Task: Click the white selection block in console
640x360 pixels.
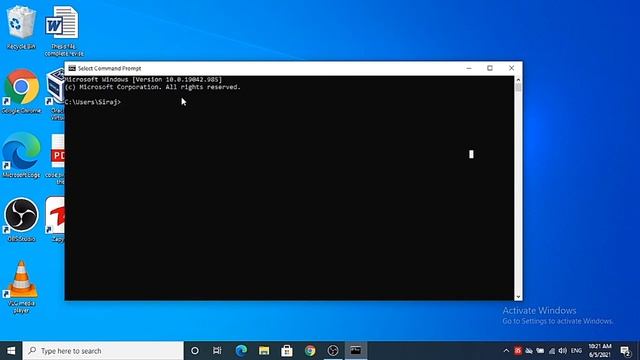Action: tap(471, 154)
